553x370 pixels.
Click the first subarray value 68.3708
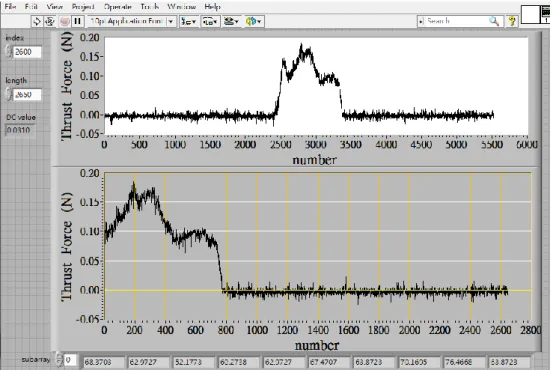[x=104, y=362]
